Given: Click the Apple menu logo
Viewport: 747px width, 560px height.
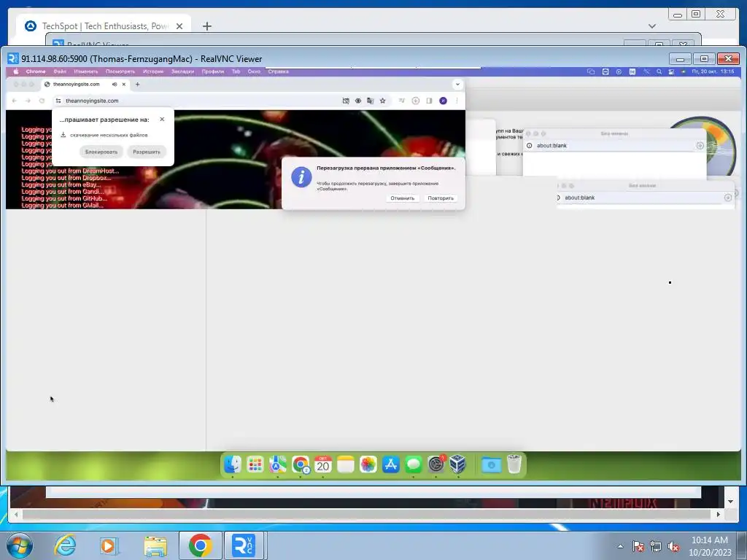Looking at the screenshot, I should 16,71.
